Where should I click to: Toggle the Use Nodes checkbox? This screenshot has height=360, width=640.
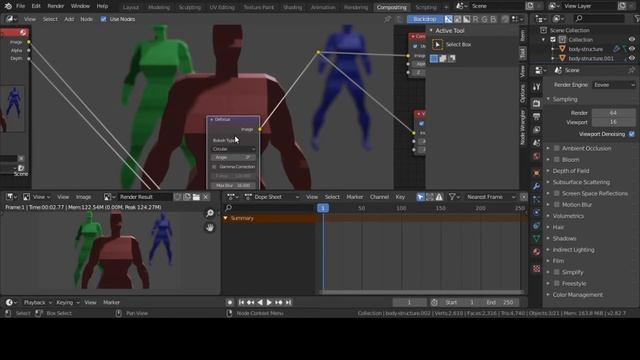[104, 19]
